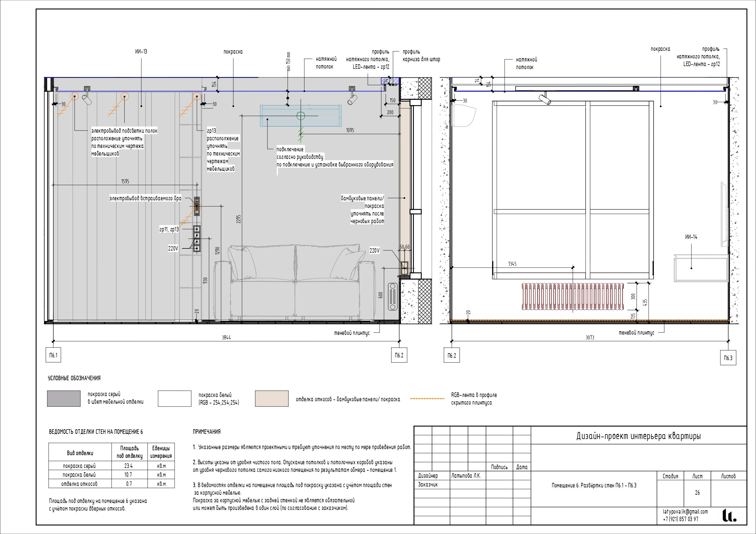The width and height of the screenshot is (756, 534).
Task: Select the 'min 150 mm' vertical label
Action: 289,61
